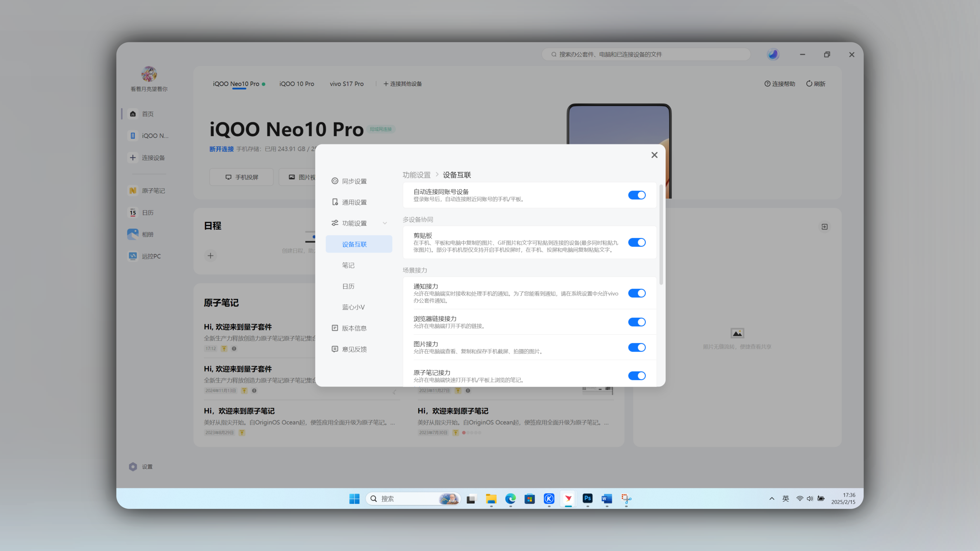Open 连接帮助 connection help
Viewport: 980px width, 551px height.
[779, 84]
